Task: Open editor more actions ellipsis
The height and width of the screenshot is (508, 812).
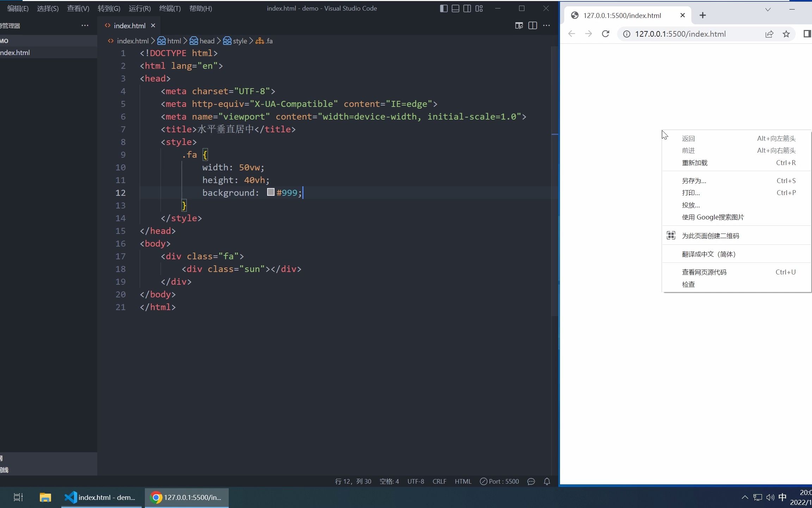Action: (546, 25)
